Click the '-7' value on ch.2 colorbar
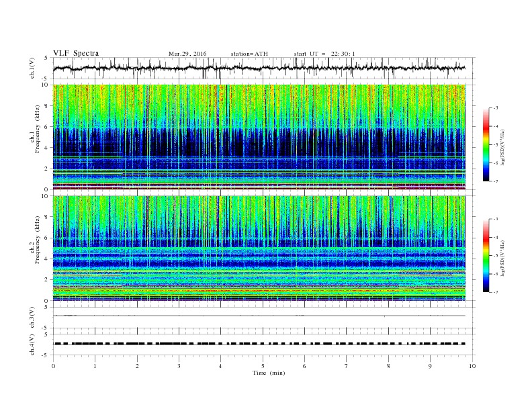The image size is (532, 411). 495,292
